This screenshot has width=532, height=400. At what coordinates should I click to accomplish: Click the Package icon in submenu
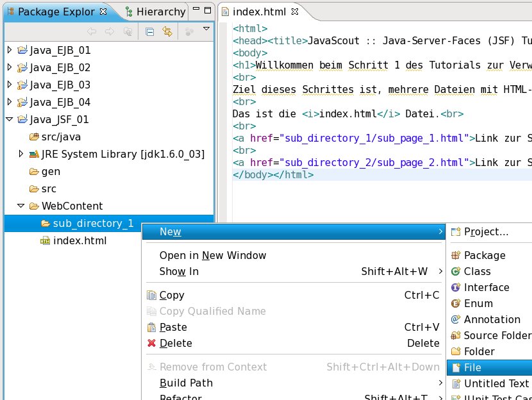456,256
